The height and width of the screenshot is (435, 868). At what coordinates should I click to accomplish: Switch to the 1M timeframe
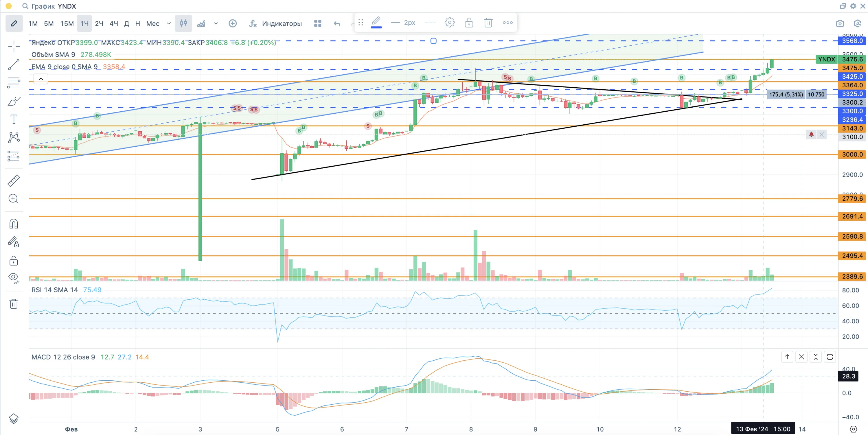pyautogui.click(x=33, y=24)
